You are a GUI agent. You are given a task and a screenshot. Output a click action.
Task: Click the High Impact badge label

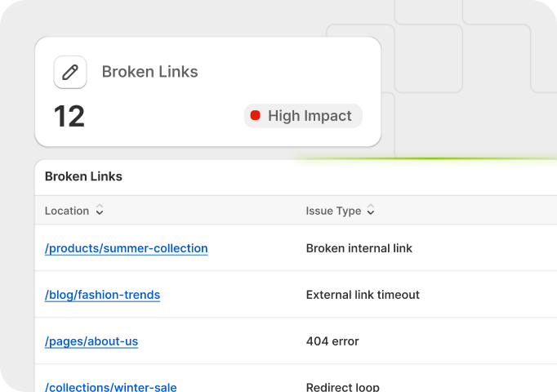click(x=310, y=116)
